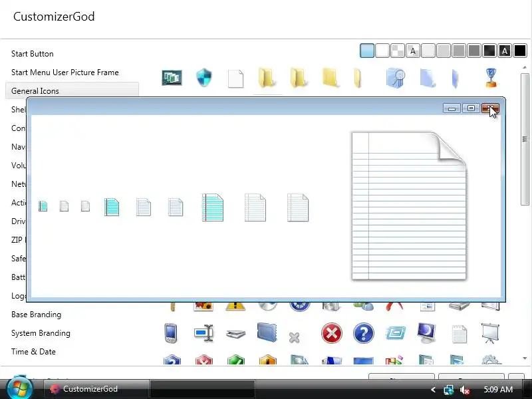Open the Time & Date category
The image size is (532, 399).
coord(33,352)
